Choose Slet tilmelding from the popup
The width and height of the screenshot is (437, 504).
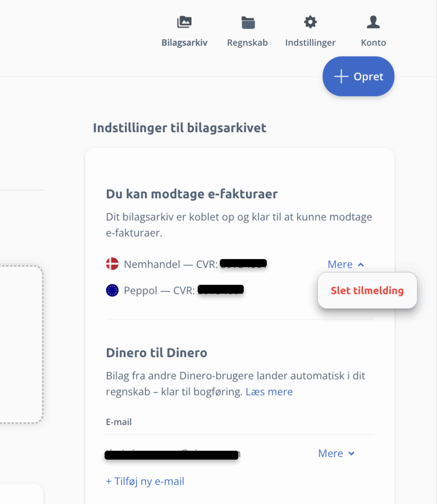pos(367,290)
